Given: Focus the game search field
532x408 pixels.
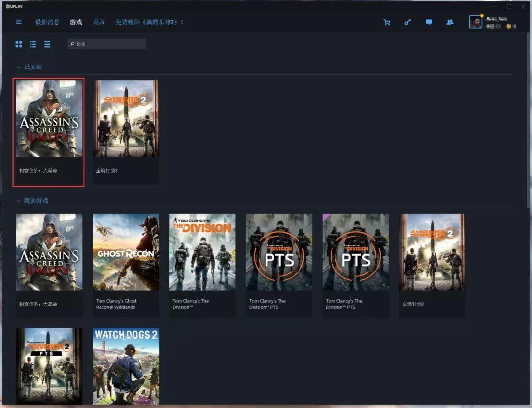Looking at the screenshot, I should 107,44.
